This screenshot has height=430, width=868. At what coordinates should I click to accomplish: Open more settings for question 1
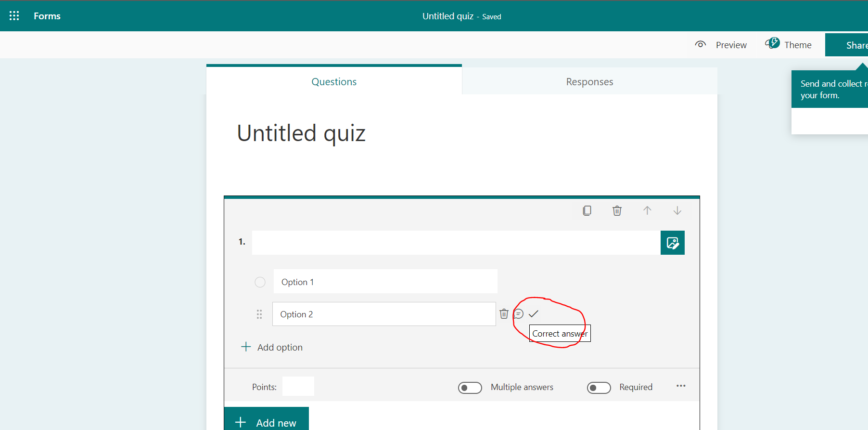click(681, 386)
